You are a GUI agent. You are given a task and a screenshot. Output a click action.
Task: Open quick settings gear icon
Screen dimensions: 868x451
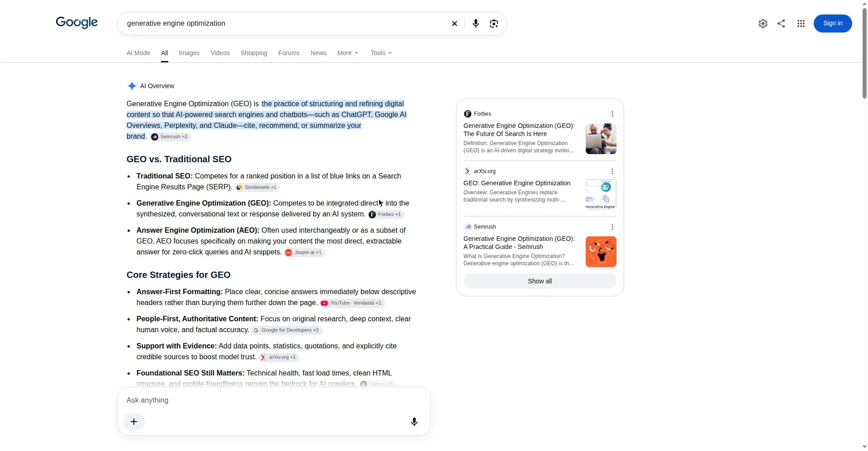pos(763,23)
